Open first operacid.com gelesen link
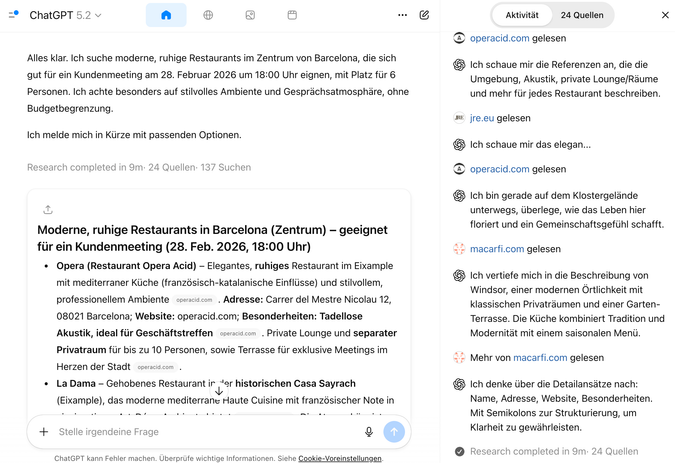The height and width of the screenshot is (463, 675). click(499, 38)
